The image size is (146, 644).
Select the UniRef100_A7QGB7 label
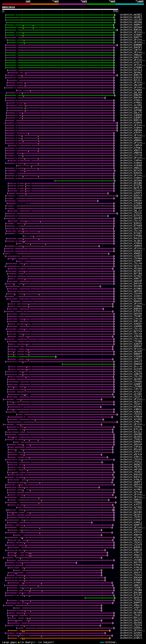[x=131, y=35]
